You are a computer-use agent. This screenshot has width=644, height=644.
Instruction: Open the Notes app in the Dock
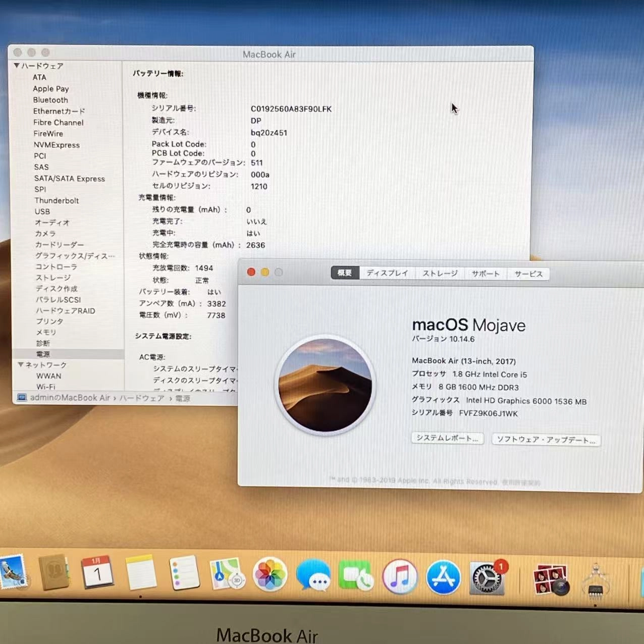pos(141,572)
